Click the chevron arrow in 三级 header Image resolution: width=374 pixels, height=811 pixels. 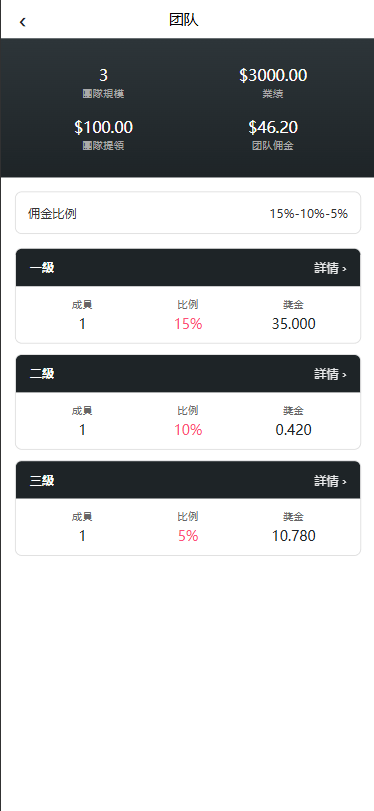(x=345, y=482)
